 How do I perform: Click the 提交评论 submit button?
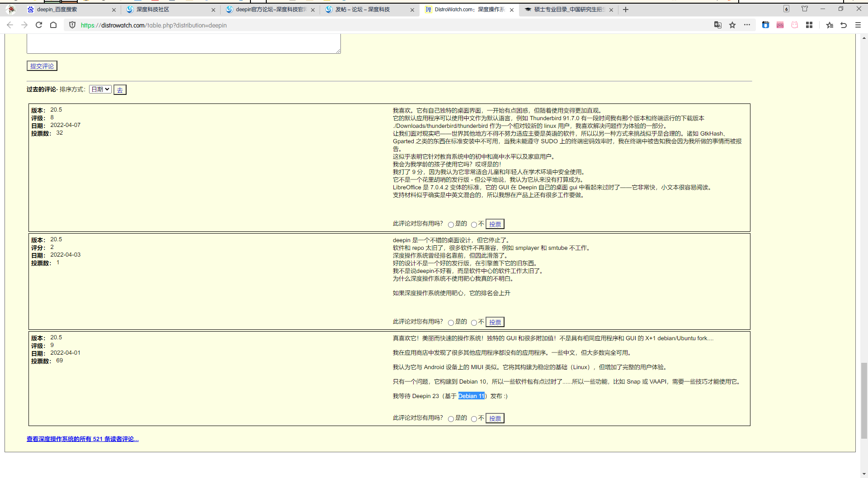pyautogui.click(x=42, y=66)
